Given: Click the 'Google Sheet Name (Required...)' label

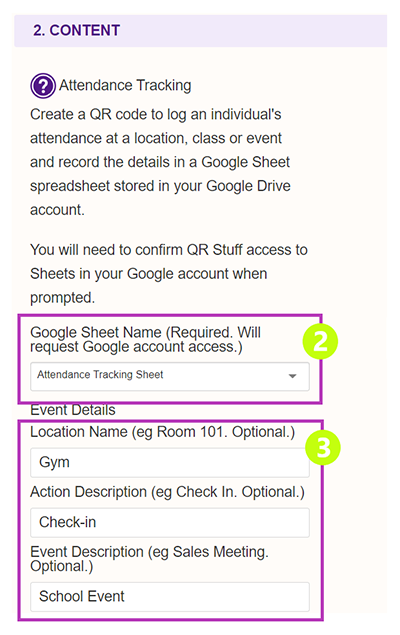Looking at the screenshot, I should coord(145,339).
